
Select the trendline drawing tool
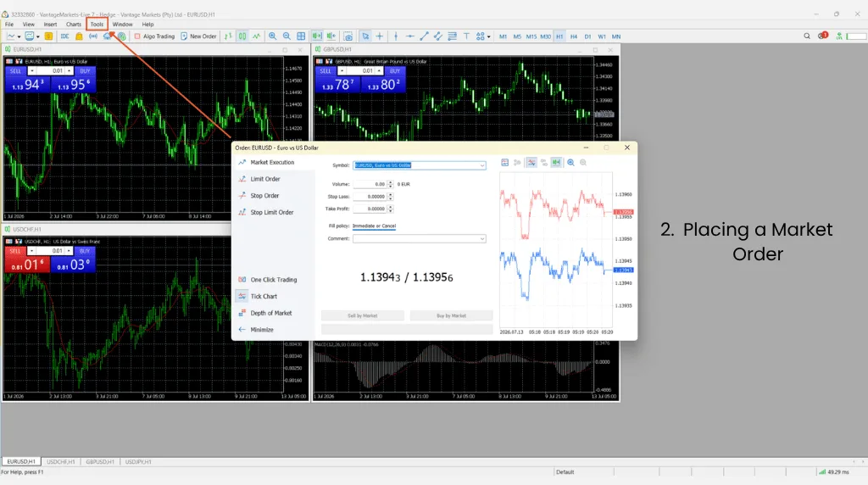click(x=424, y=36)
